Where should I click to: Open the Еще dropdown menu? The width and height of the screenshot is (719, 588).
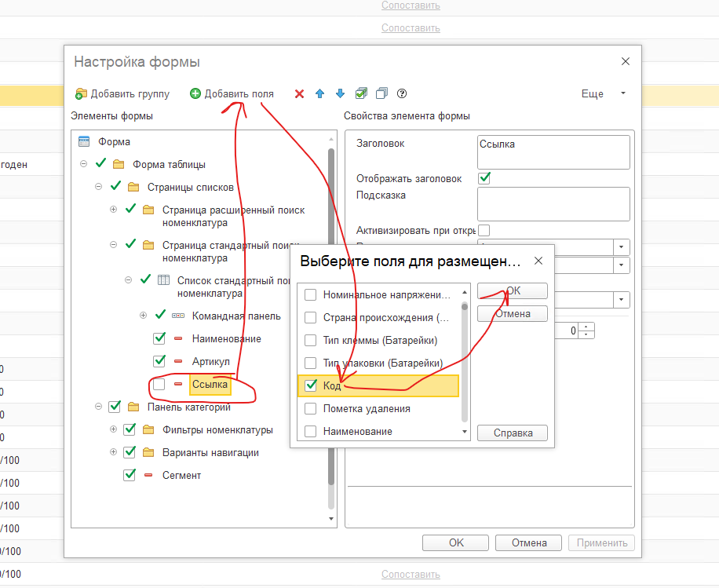coord(603,94)
